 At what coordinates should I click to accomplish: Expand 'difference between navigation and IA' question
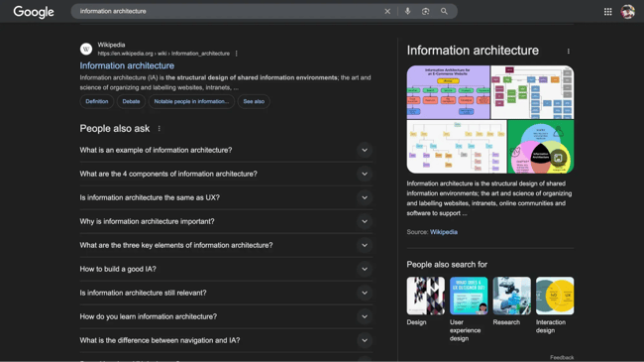coord(226,340)
